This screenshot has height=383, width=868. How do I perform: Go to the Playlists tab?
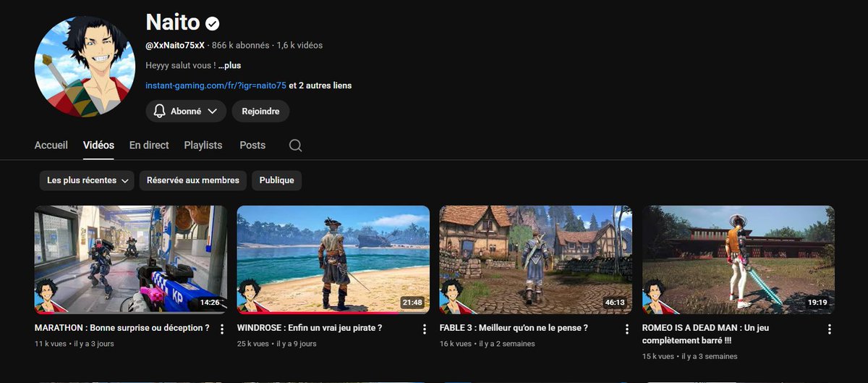203,145
